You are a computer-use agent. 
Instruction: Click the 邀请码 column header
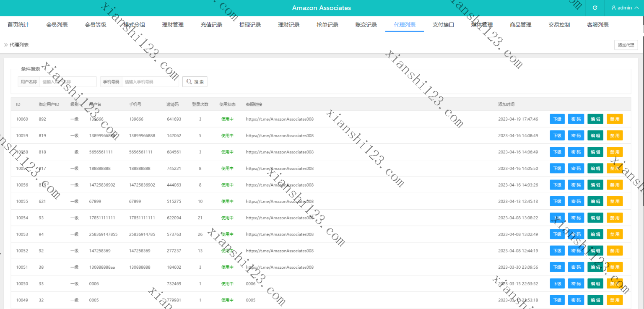point(172,104)
